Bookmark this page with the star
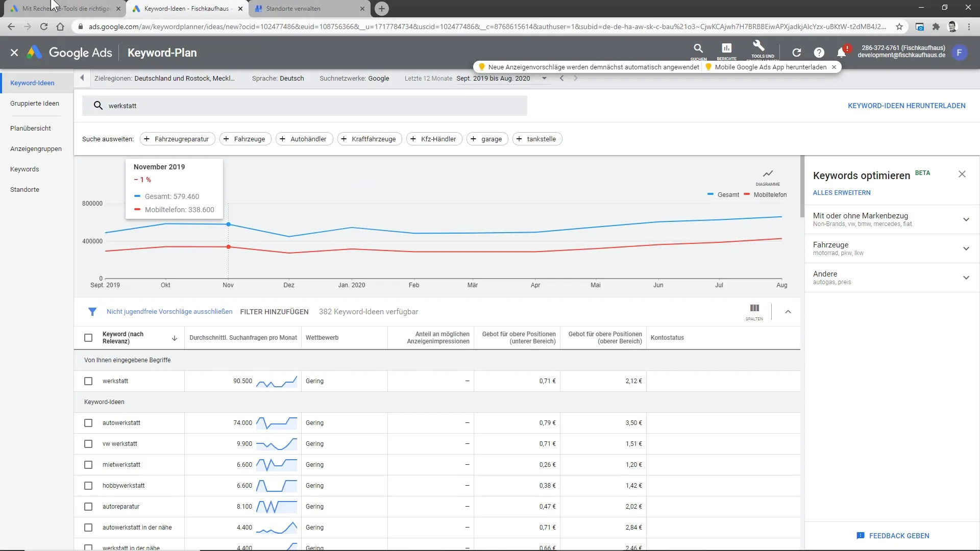Viewport: 980px width, 551px height. [899, 27]
